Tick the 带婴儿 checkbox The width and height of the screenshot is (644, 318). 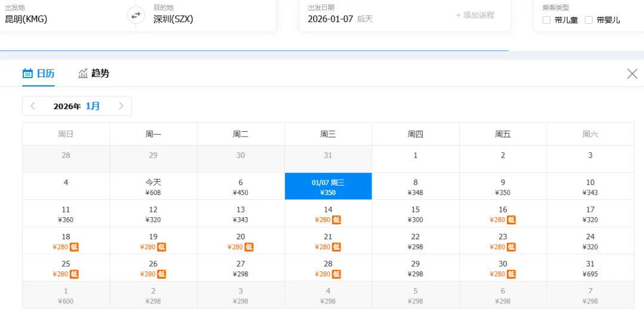pyautogui.click(x=589, y=20)
